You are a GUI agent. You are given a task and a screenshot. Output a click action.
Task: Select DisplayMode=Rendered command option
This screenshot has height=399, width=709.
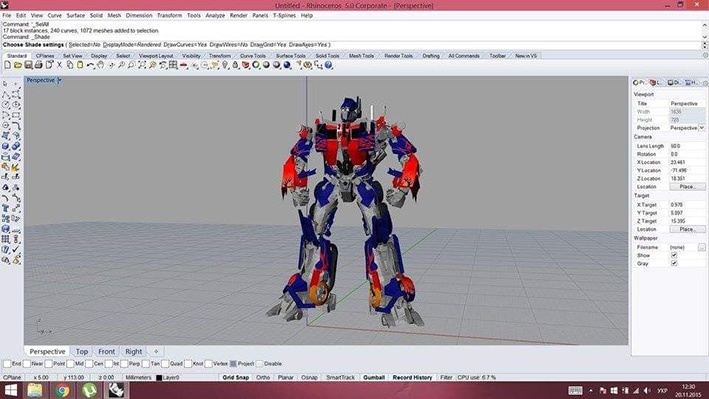pyautogui.click(x=132, y=45)
